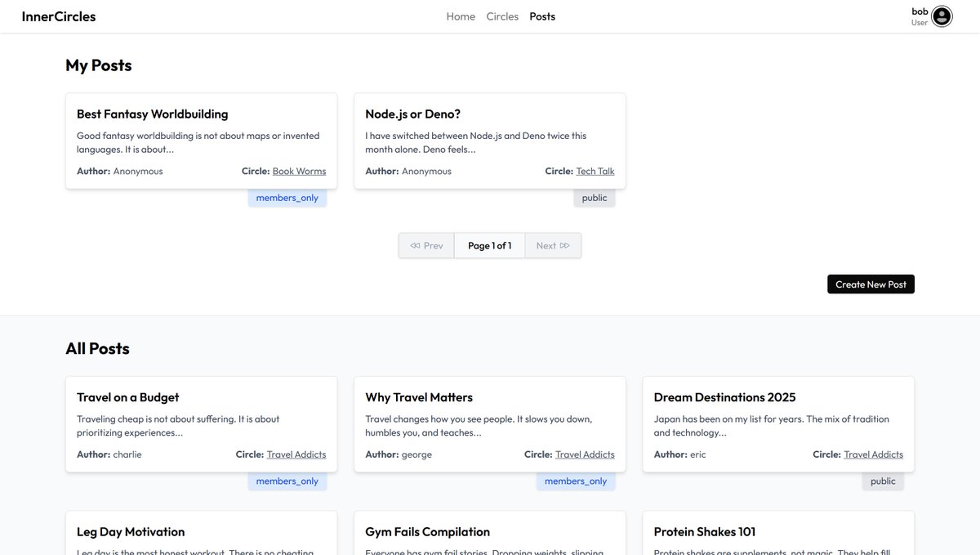Image resolution: width=980 pixels, height=555 pixels.
Task: Click the My Posts heading
Action: [99, 65]
